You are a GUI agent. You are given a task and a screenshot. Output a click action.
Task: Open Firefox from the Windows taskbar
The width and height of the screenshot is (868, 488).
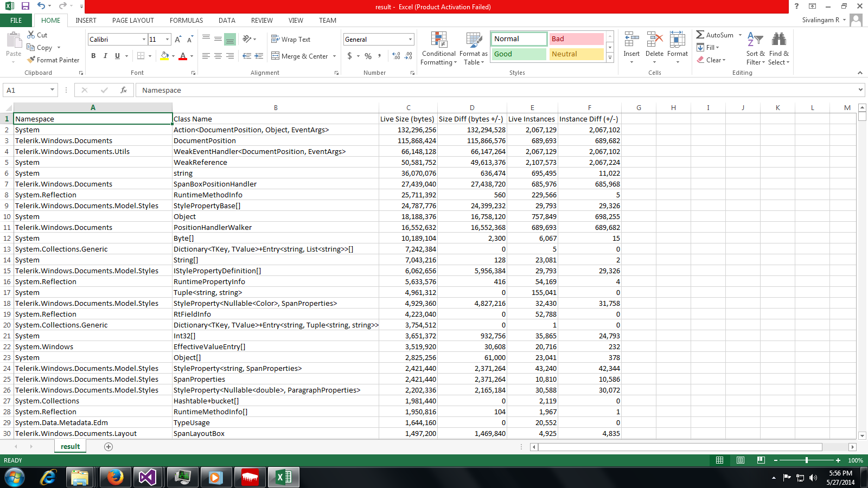pos(115,477)
